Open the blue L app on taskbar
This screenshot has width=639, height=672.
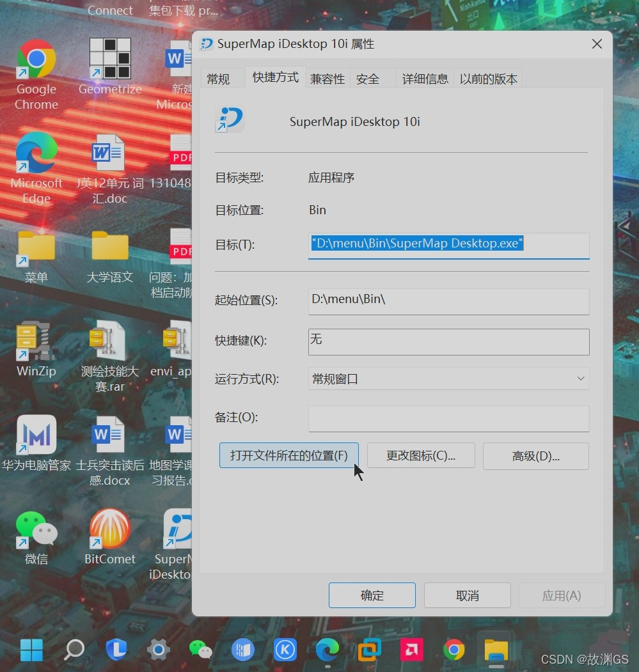[116, 649]
